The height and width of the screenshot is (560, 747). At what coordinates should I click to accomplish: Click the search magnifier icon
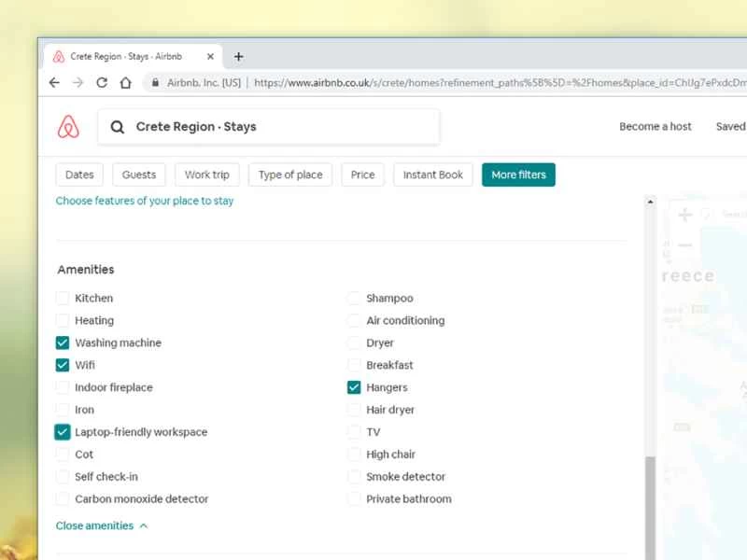click(118, 127)
